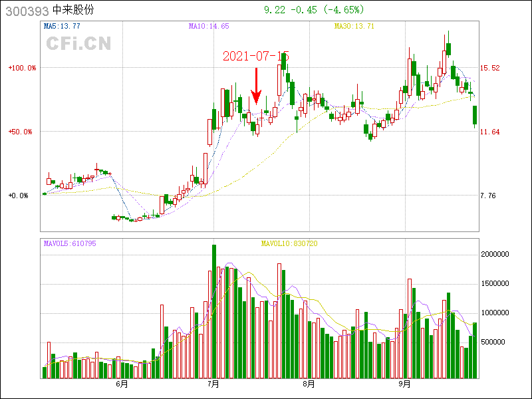Click the 11.64 price label on the right axis

pyautogui.click(x=489, y=132)
